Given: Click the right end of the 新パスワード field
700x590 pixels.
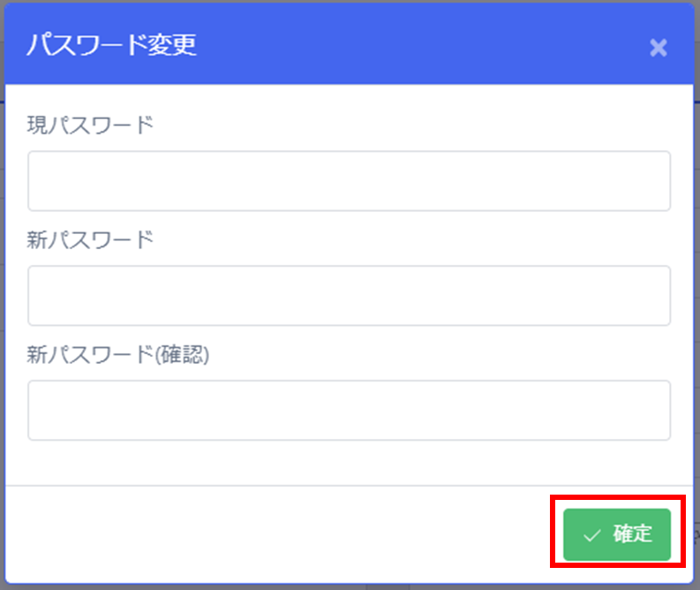Looking at the screenshot, I should (x=660, y=296).
